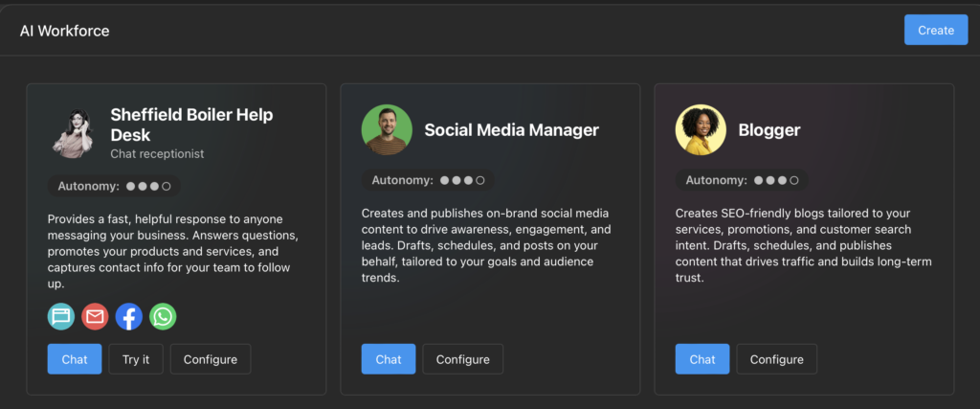
Task: Click the Help Desk description text
Action: click(173, 251)
